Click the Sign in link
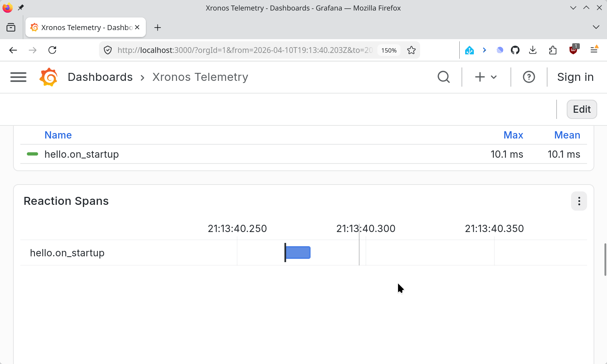Screen dimensions: 607x364 click(575, 77)
